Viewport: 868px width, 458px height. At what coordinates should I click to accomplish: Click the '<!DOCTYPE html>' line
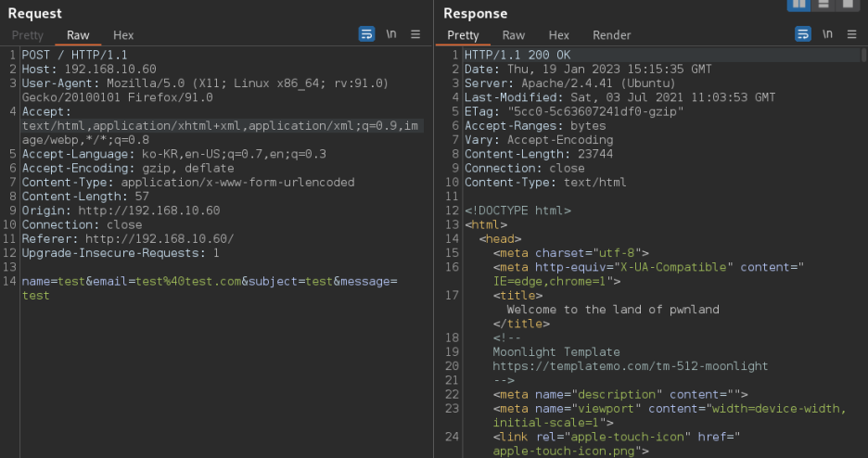[x=517, y=210]
